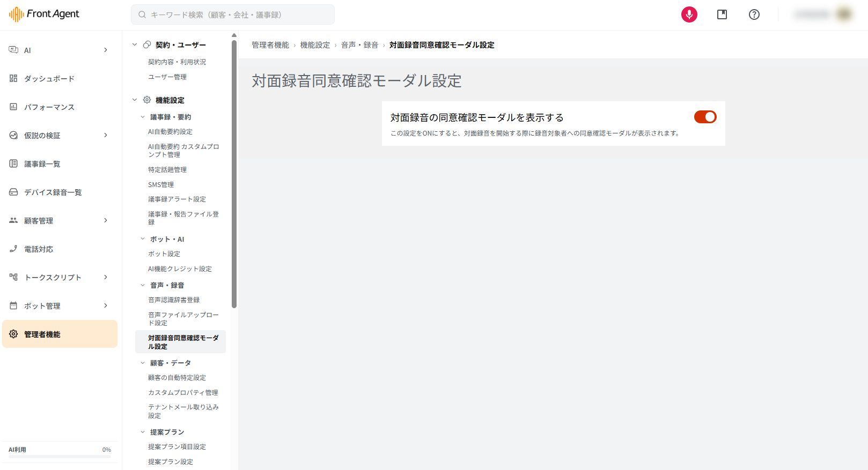Collapse the 議事録・要約 group chevron
This screenshot has width=868, height=470.
coord(143,117)
